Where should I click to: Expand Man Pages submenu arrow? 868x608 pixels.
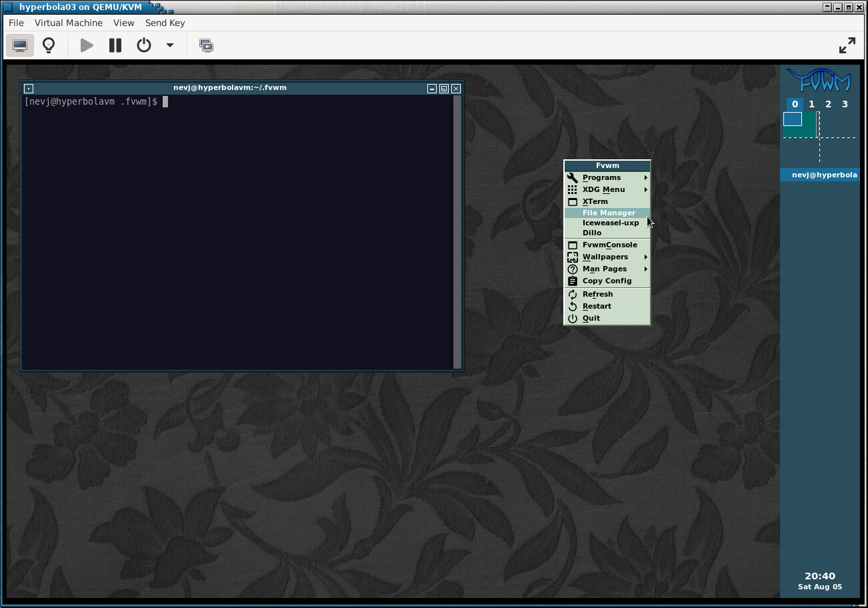point(645,269)
